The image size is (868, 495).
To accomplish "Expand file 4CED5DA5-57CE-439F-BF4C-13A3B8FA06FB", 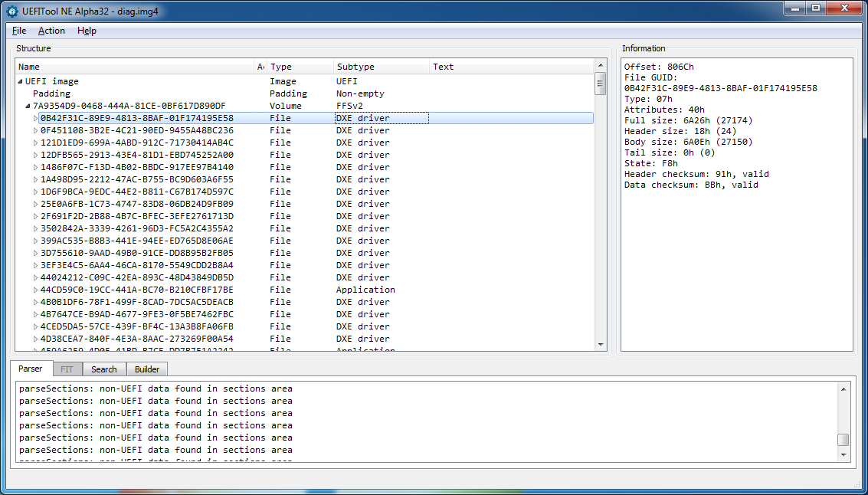I will (x=35, y=326).
